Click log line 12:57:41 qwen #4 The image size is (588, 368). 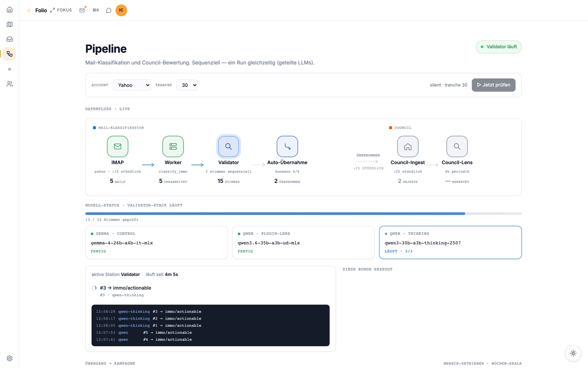click(x=144, y=340)
